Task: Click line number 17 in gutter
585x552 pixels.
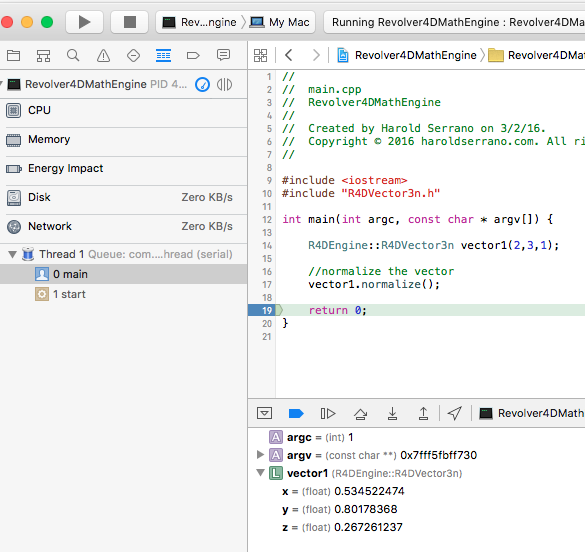Action: click(267, 285)
